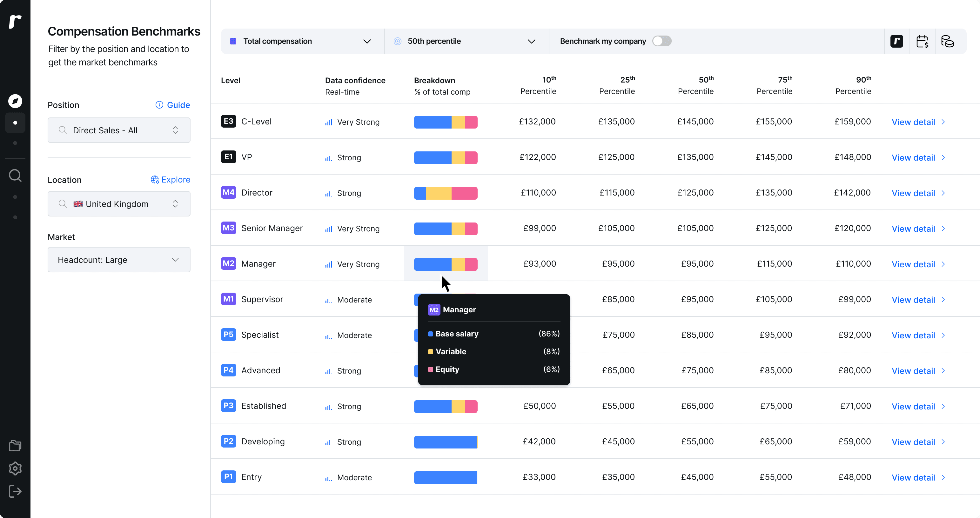Click the logout icon in sidebar

15,491
